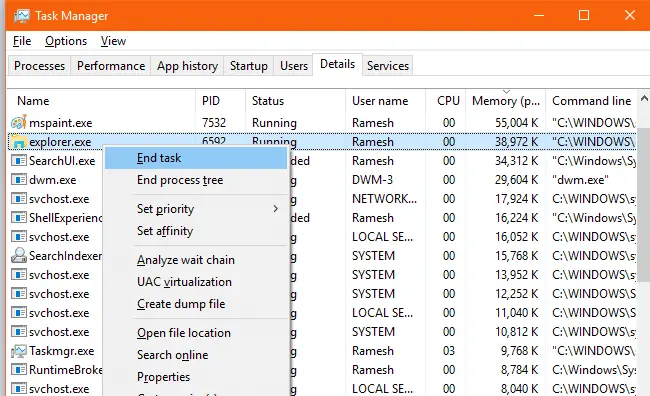Click icon of svchost.exe using 12,252 K
The image size is (650, 396).
(19, 294)
